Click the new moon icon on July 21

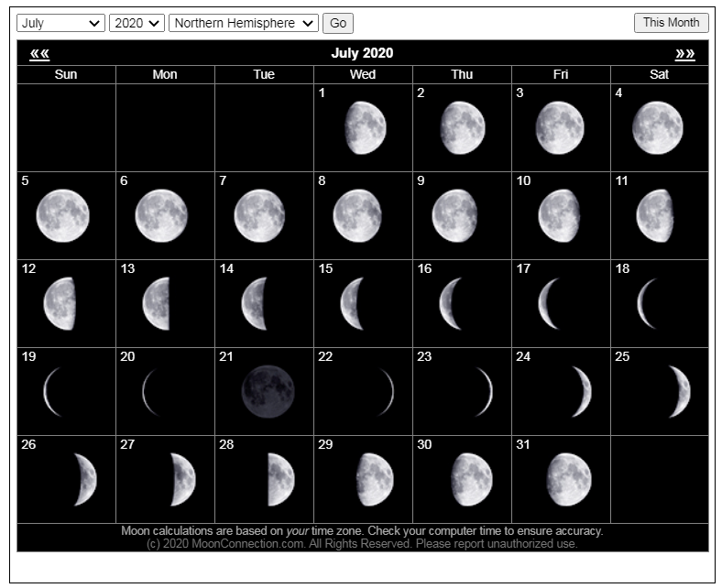coord(267,391)
